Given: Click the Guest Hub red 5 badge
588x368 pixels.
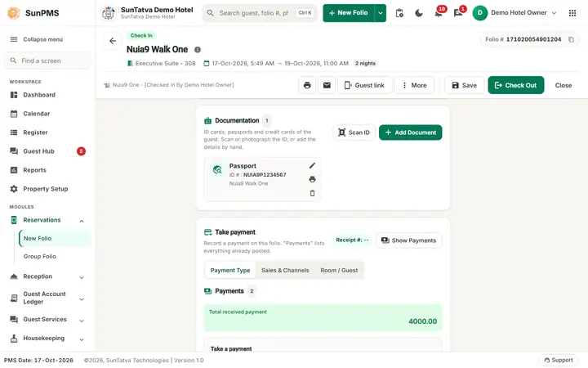Looking at the screenshot, I should coord(81,151).
